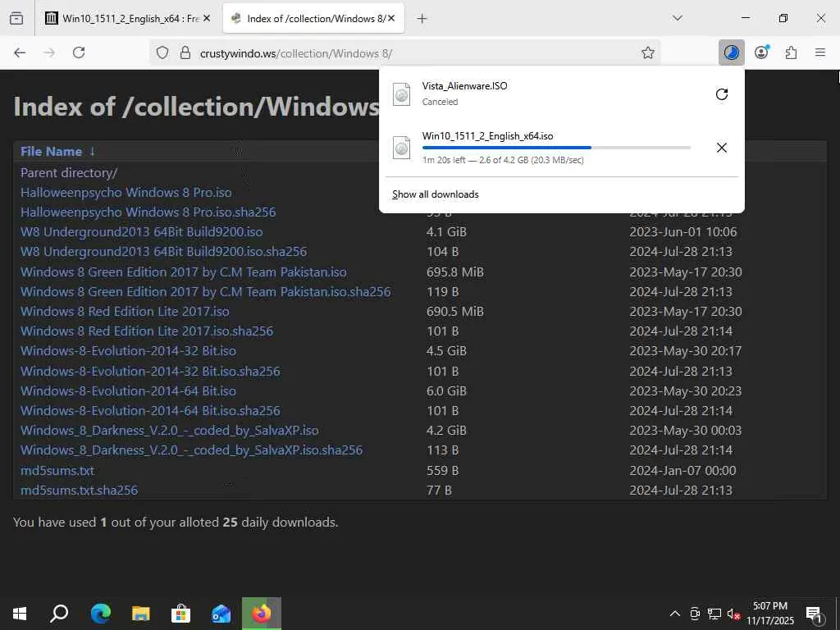Open the Windows Start menu
Screen dimensions: 840x630
click(x=20, y=614)
